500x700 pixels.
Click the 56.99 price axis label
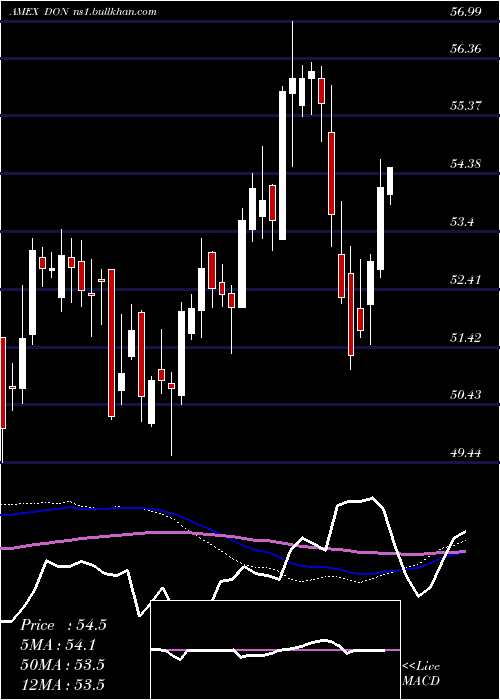pyautogui.click(x=466, y=12)
